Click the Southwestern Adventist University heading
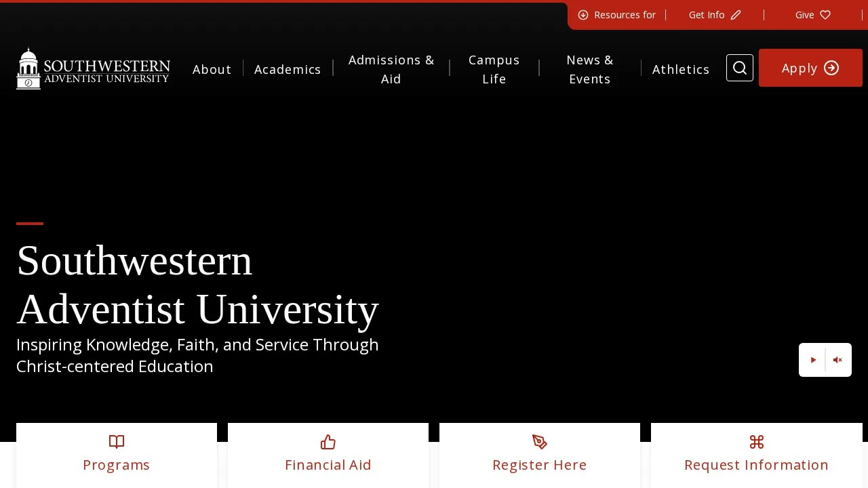This screenshot has height=488, width=868. (x=197, y=285)
